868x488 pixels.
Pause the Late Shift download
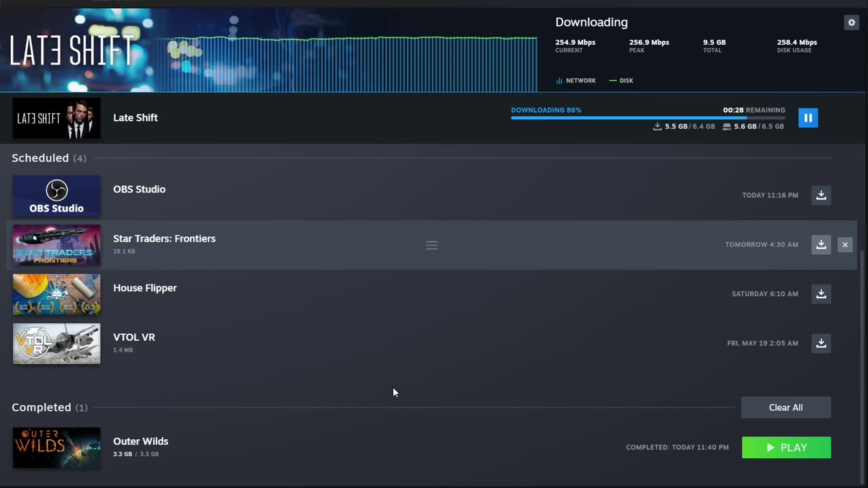coord(808,118)
